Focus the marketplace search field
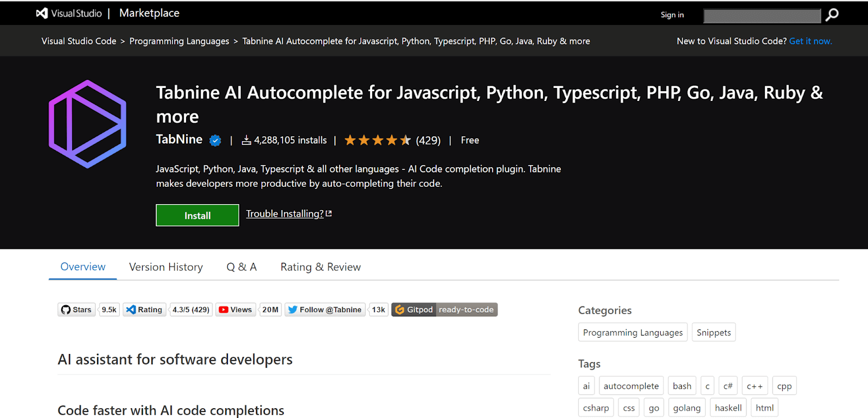This screenshot has width=868, height=418. (x=762, y=16)
